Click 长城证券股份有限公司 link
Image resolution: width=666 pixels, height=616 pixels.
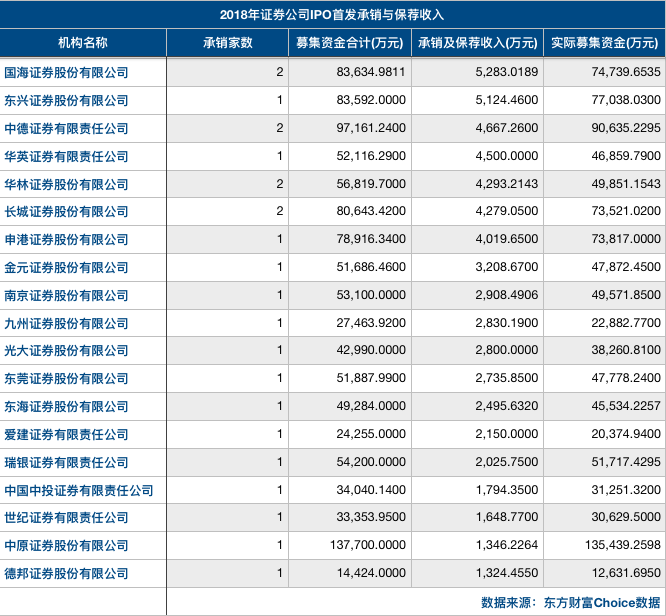[x=66, y=212]
